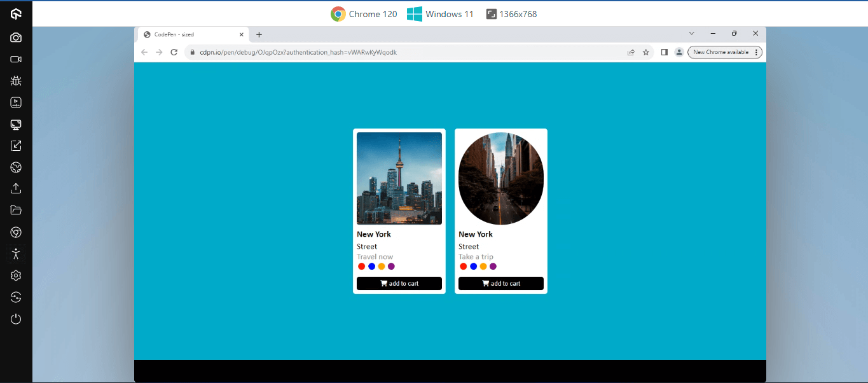The height and width of the screenshot is (383, 868).
Task: Select the accessibility tool icon
Action: click(16, 253)
